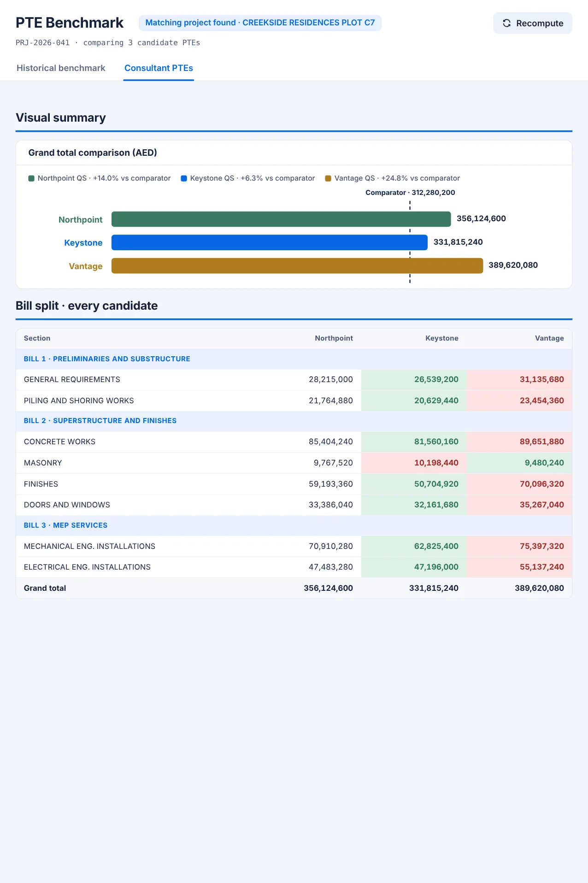This screenshot has width=588, height=883.
Task: Select MECHANICAL ENG. INSTALLATIONS row label
Action: point(89,547)
